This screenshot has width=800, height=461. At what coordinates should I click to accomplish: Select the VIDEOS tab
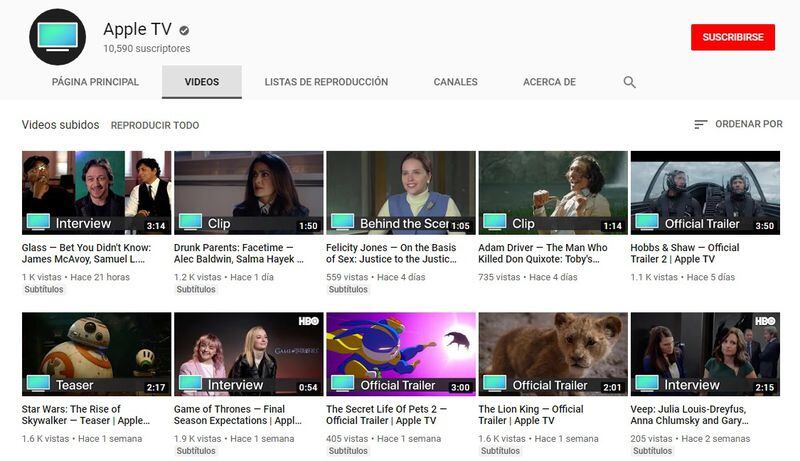(202, 82)
